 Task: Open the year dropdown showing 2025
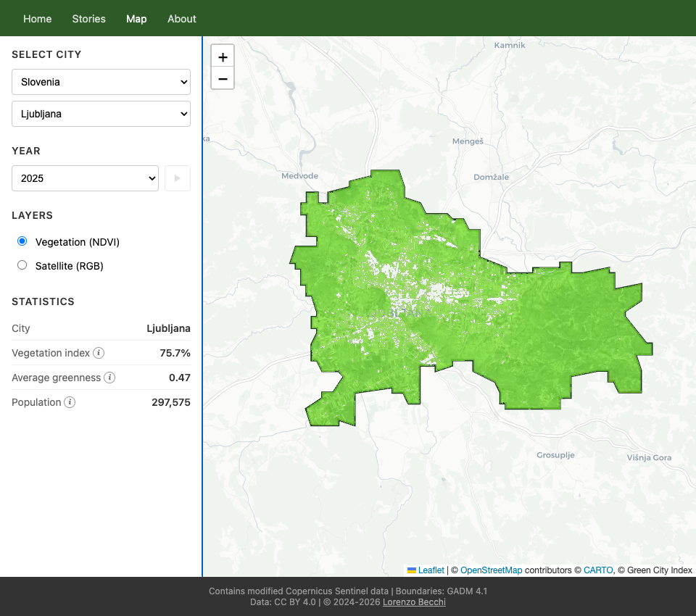[85, 178]
